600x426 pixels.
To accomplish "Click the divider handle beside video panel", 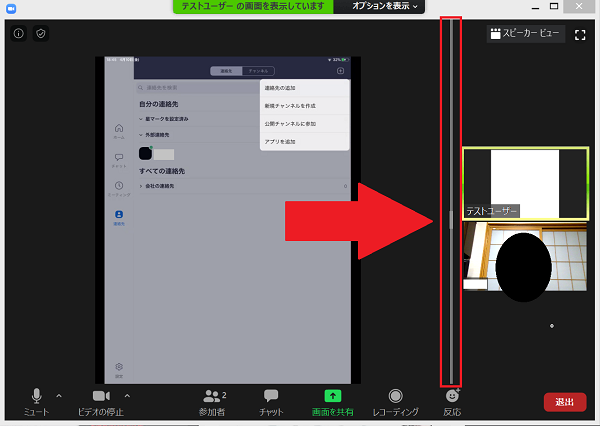I will pyautogui.click(x=451, y=220).
